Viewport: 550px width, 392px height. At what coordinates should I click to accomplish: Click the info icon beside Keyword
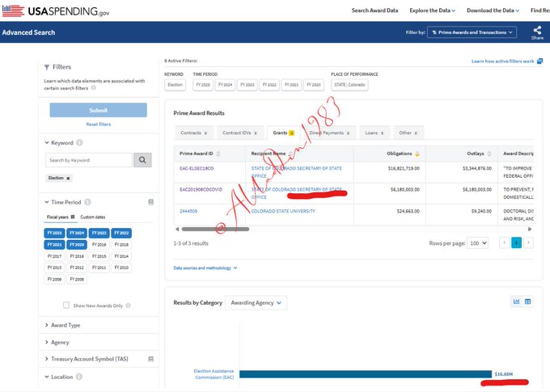click(x=80, y=143)
